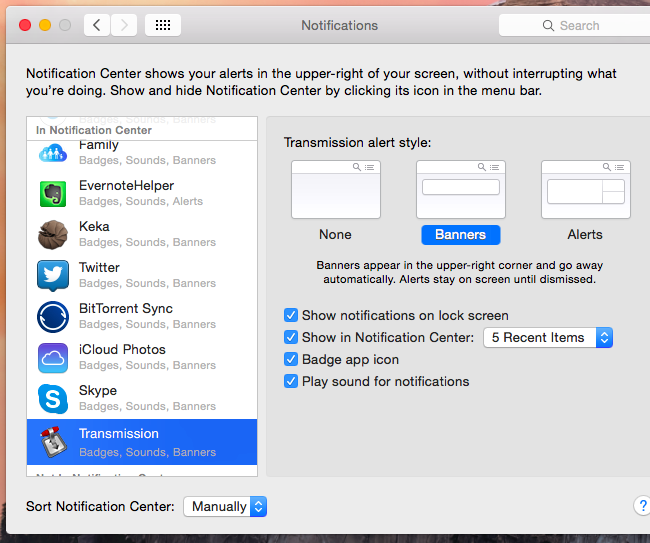The width and height of the screenshot is (650, 543).
Task: Click the Keka app icon
Action: point(53,235)
